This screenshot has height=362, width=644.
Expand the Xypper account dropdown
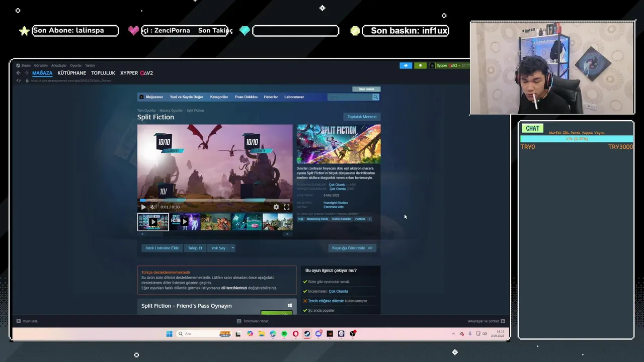pos(449,65)
